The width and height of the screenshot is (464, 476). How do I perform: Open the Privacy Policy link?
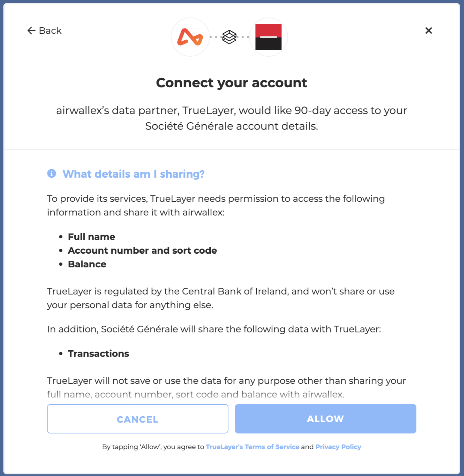pos(338,447)
